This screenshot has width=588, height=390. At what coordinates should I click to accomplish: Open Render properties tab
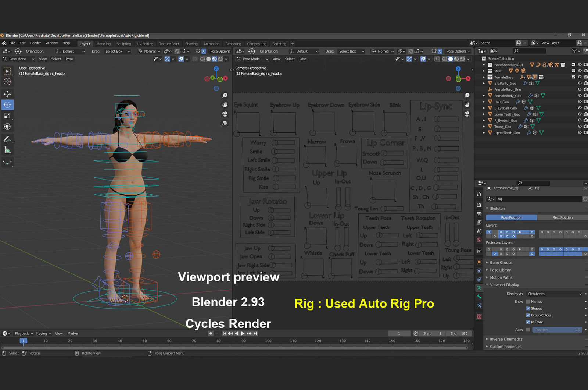(x=479, y=205)
